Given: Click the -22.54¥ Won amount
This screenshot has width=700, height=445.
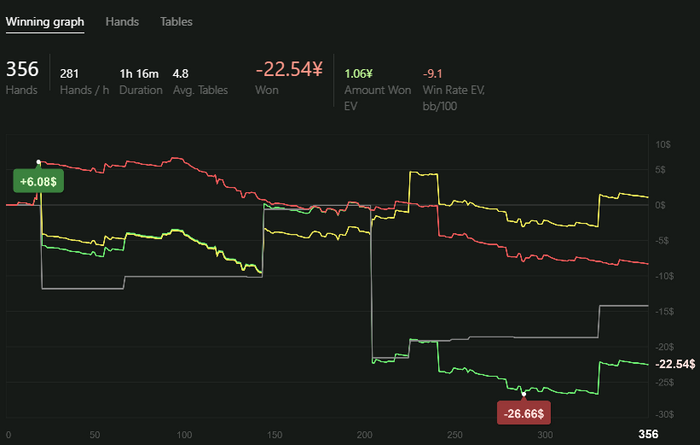Looking at the screenshot, I should (x=289, y=69).
